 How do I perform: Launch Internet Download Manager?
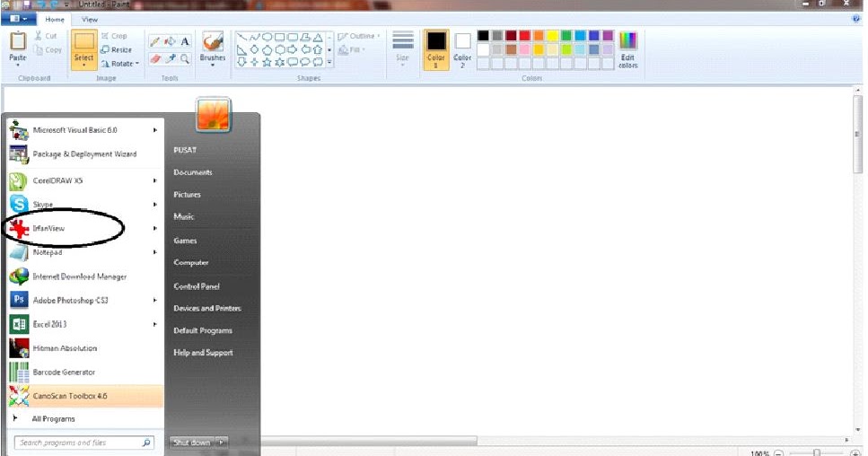click(x=83, y=276)
